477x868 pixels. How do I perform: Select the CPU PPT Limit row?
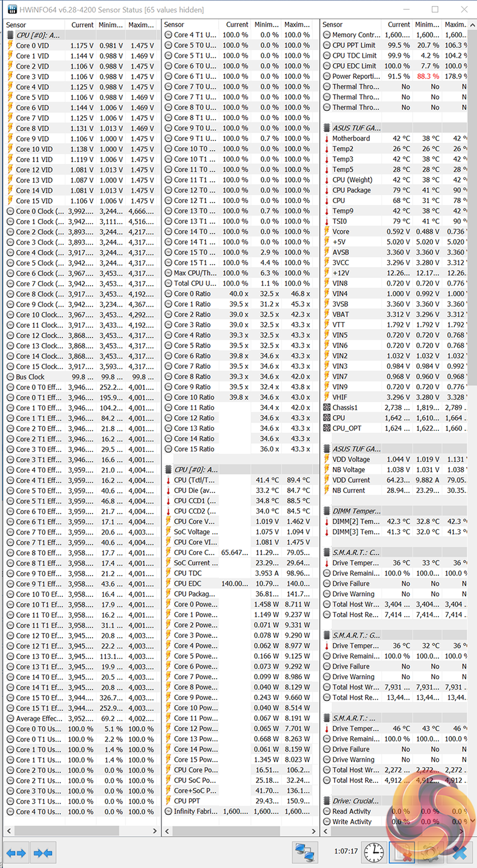pyautogui.click(x=394, y=45)
